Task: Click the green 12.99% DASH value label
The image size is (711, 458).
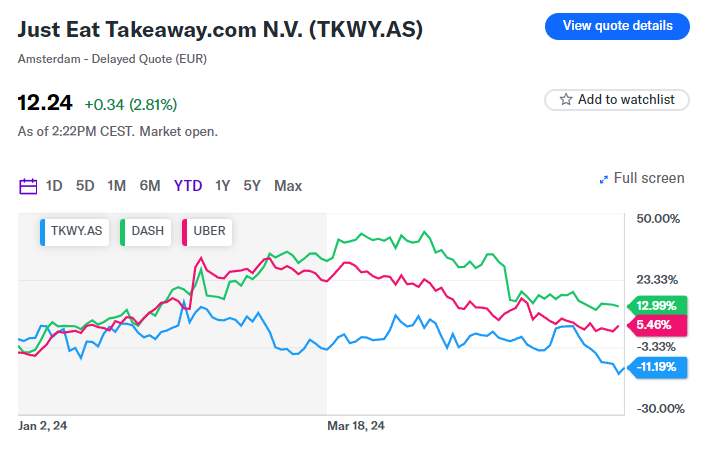Action: coord(654,306)
